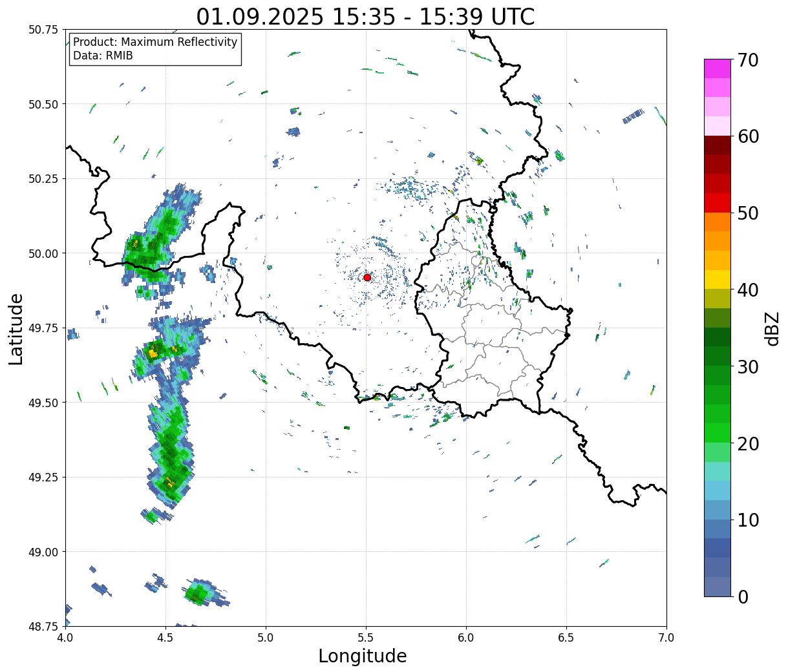Click the colorbar tick label 10
Image resolution: width=788 pixels, height=672 pixels.
click(748, 520)
